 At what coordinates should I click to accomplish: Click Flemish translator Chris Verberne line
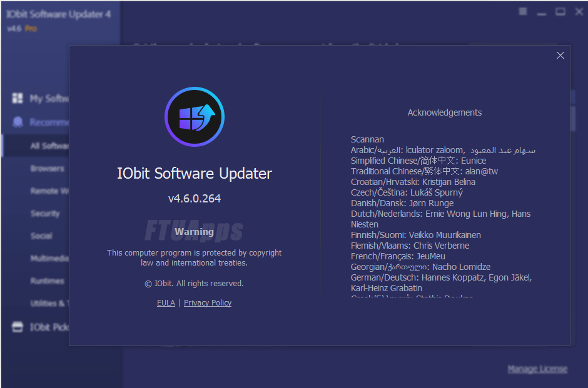(x=410, y=246)
